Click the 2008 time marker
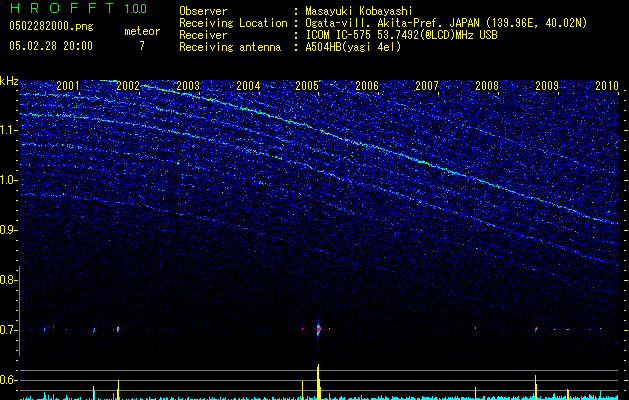 click(x=487, y=85)
